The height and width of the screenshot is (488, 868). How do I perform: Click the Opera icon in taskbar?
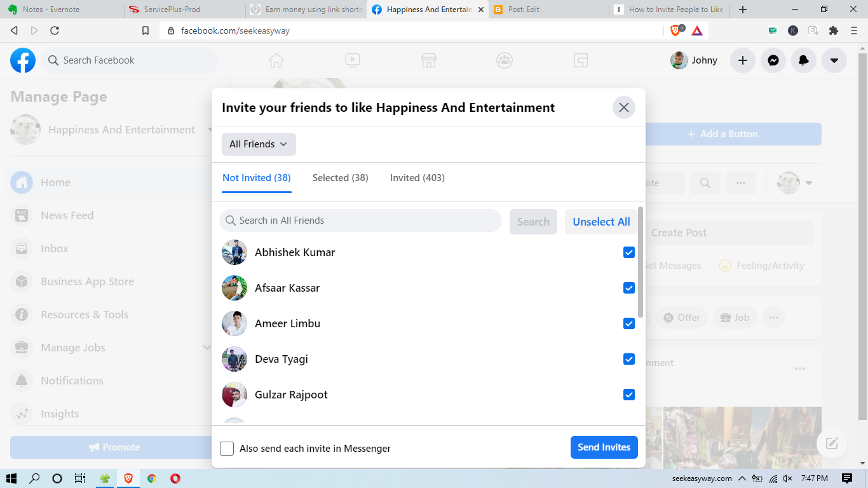coord(175,478)
